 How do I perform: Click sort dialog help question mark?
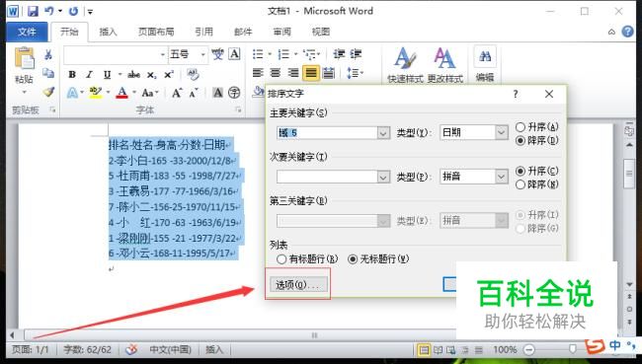[516, 94]
